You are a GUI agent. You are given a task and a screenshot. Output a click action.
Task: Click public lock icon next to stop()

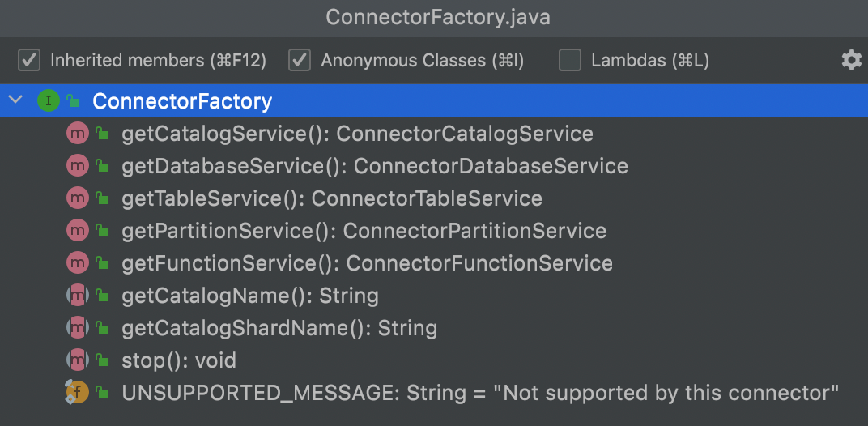(102, 360)
